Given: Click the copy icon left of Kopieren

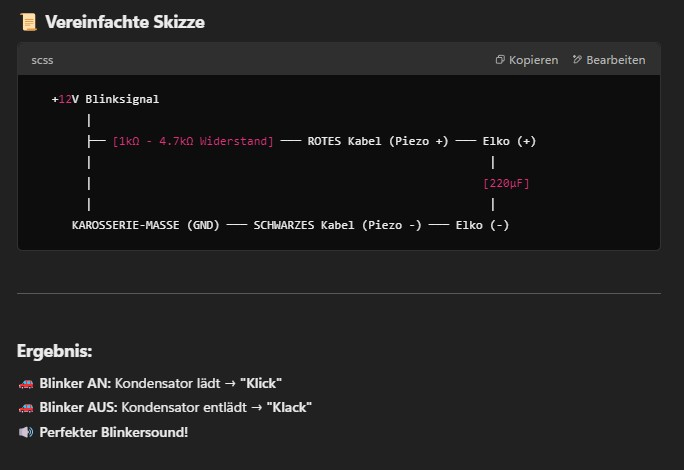Looking at the screenshot, I should [x=500, y=60].
